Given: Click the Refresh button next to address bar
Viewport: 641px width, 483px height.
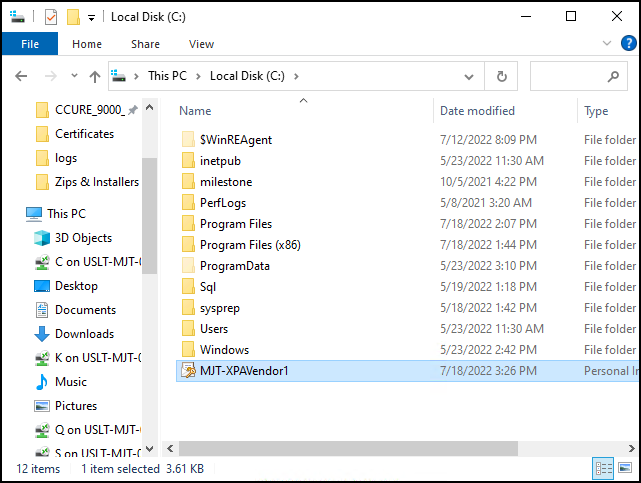Looking at the screenshot, I should [x=501, y=76].
